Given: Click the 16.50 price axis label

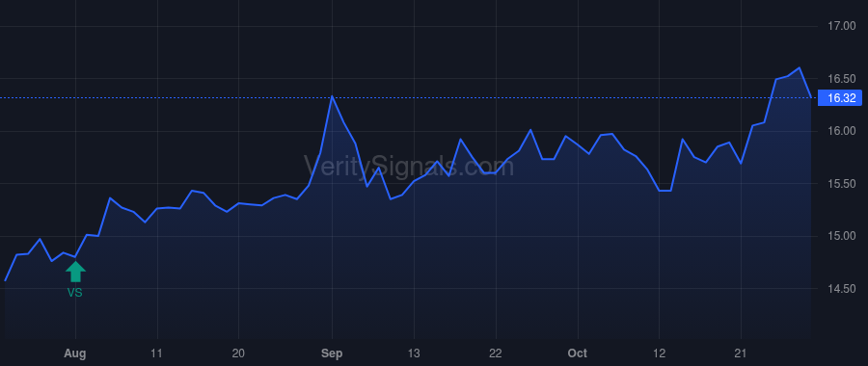Looking at the screenshot, I should [841, 79].
